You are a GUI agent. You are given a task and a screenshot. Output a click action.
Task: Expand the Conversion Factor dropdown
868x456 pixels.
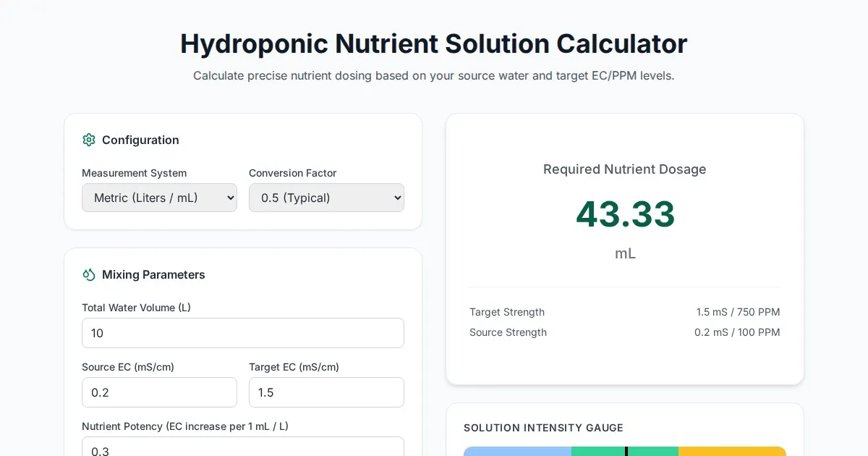pyautogui.click(x=326, y=198)
